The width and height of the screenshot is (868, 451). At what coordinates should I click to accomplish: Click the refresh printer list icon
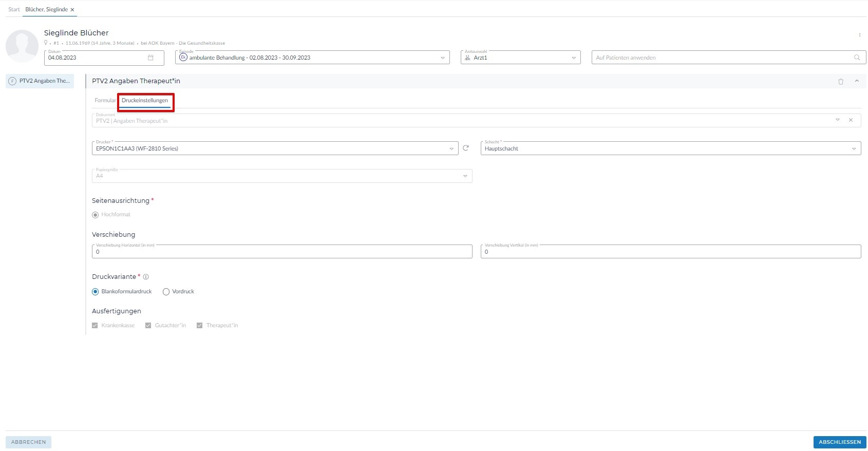466,148
